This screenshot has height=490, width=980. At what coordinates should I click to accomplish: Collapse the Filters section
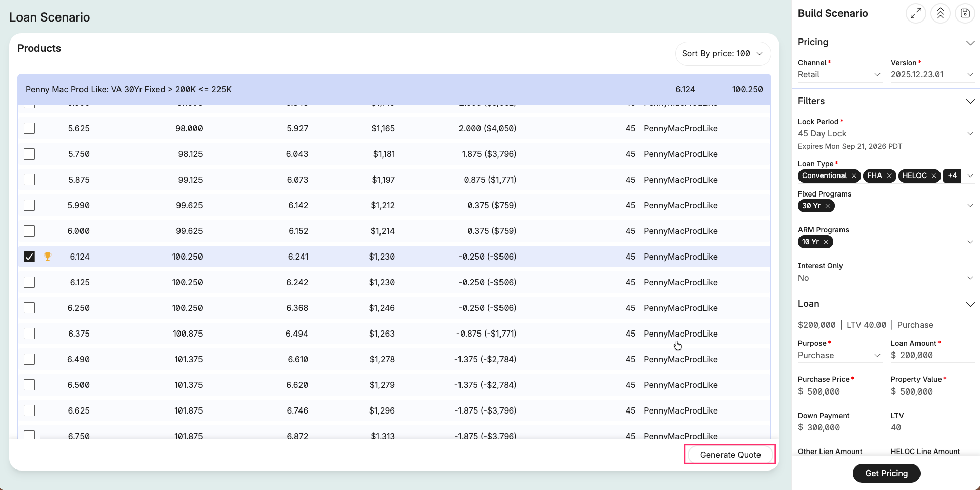[x=970, y=102]
